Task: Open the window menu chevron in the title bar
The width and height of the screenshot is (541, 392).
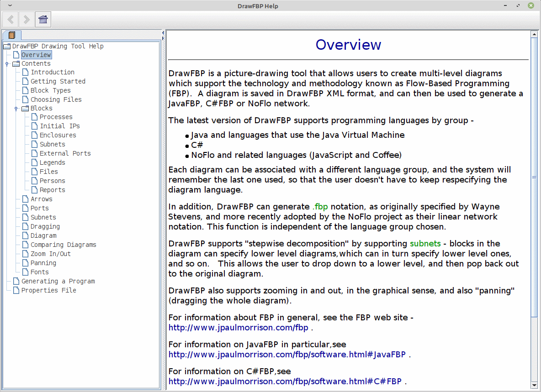Action: 10,5
